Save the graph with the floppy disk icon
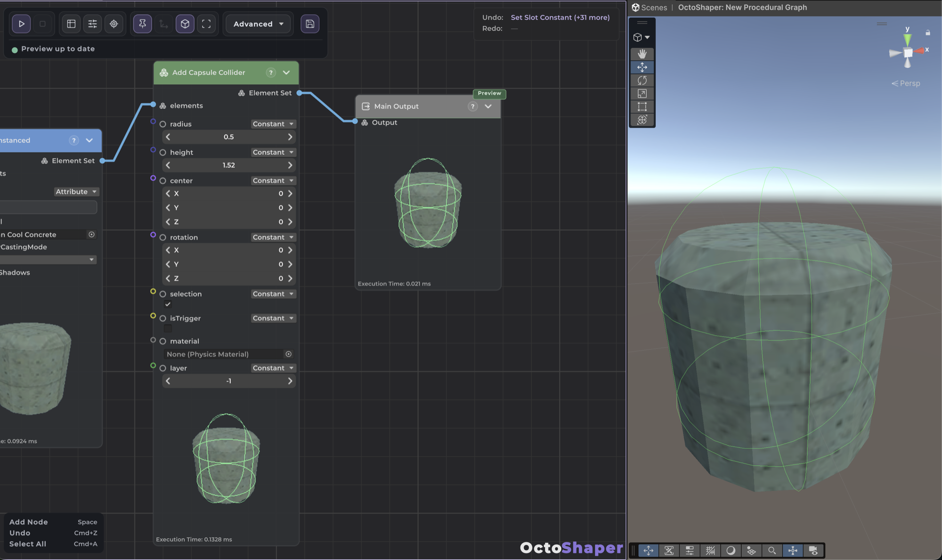 point(310,24)
